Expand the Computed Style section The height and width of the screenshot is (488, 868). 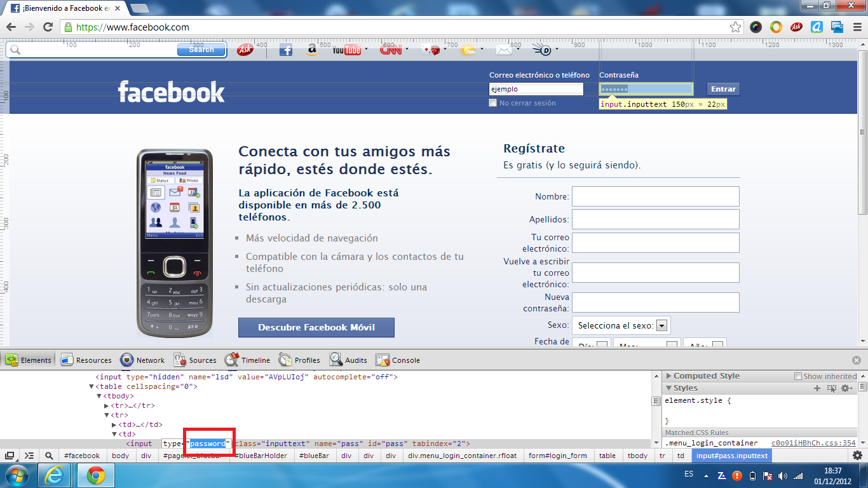pos(668,376)
